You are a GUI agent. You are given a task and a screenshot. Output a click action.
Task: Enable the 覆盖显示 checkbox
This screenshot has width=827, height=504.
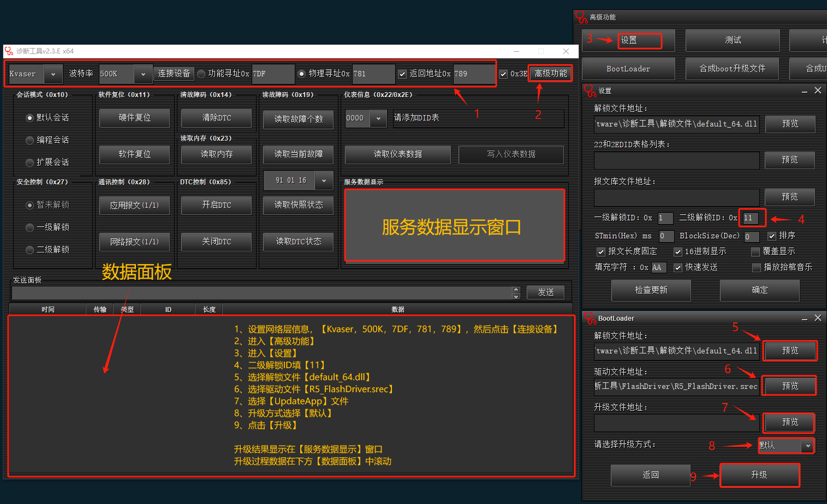tap(755, 251)
